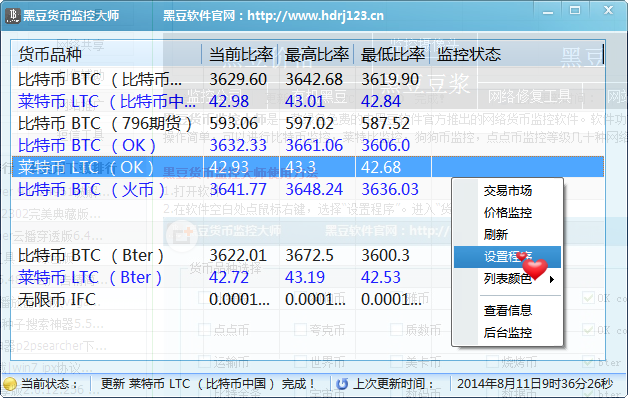628x398 pixels.
Task: Click the highest rate value 43.01
Action: 305,101
